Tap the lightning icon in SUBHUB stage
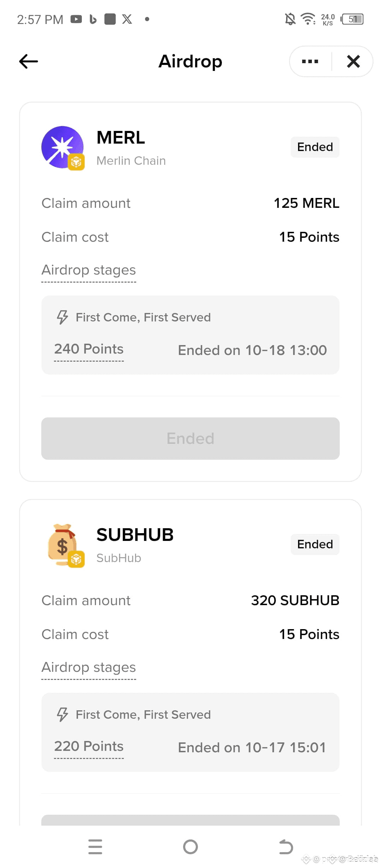Screen dimensions: 381x868 62,715
